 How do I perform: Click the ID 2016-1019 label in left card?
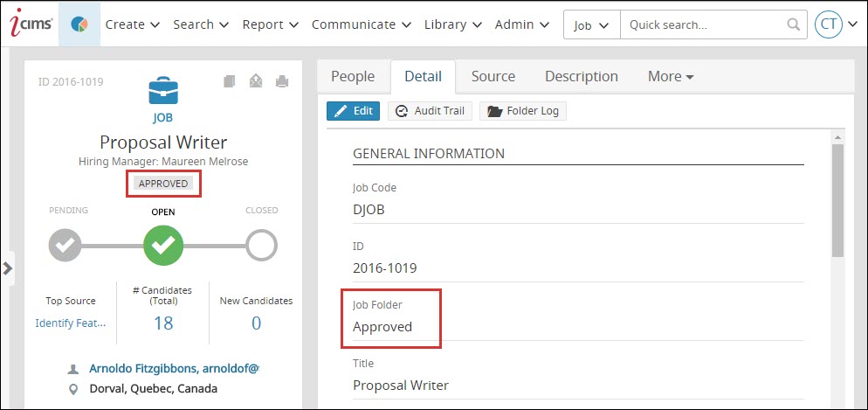click(71, 82)
